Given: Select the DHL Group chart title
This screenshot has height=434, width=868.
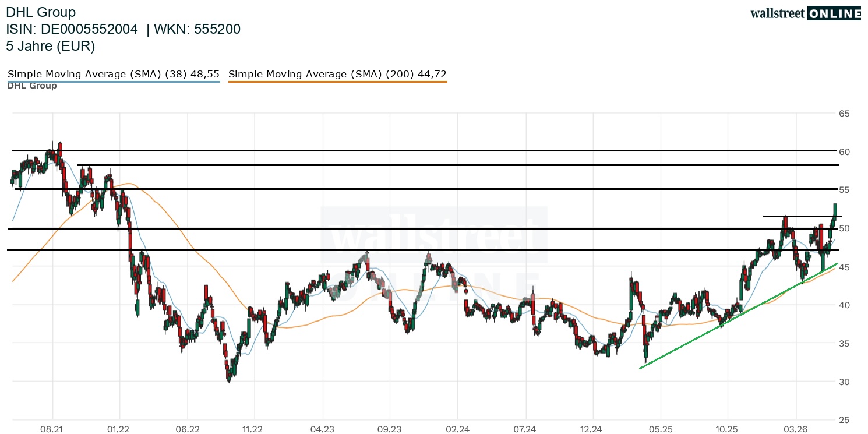Looking at the screenshot, I should [x=41, y=12].
